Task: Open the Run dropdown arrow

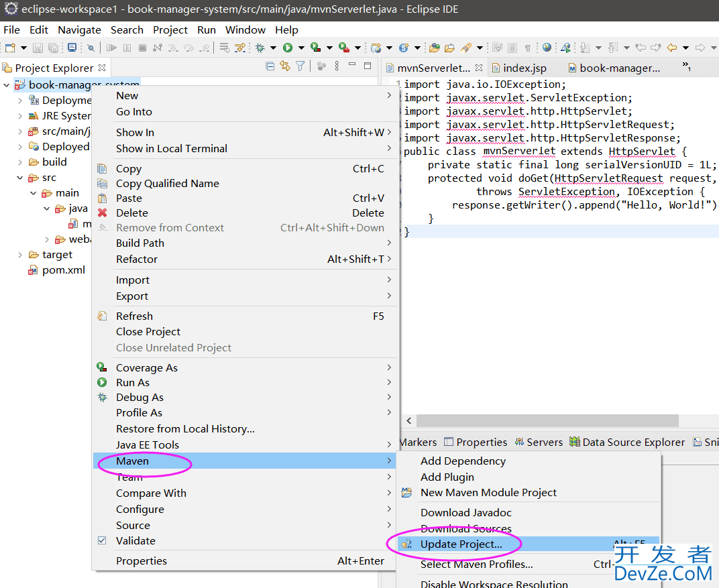Action: 301,48
